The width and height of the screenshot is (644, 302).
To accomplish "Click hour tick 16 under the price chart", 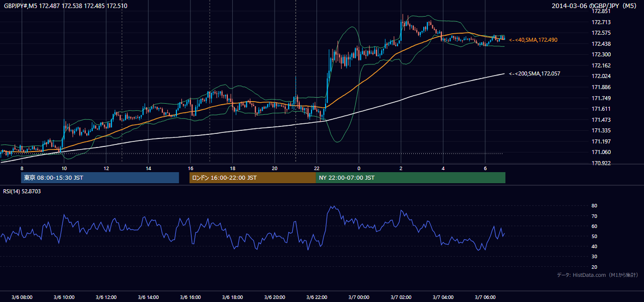I will click(x=190, y=168).
